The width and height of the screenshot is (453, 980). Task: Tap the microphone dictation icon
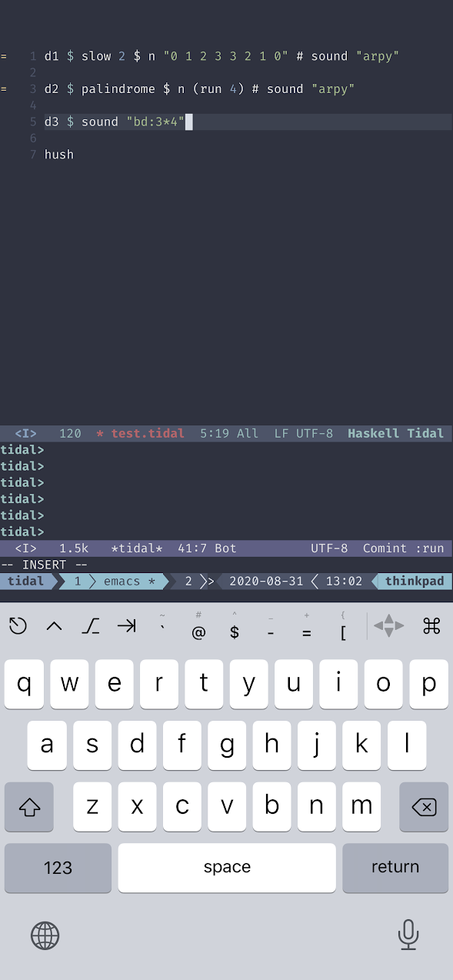tap(408, 935)
